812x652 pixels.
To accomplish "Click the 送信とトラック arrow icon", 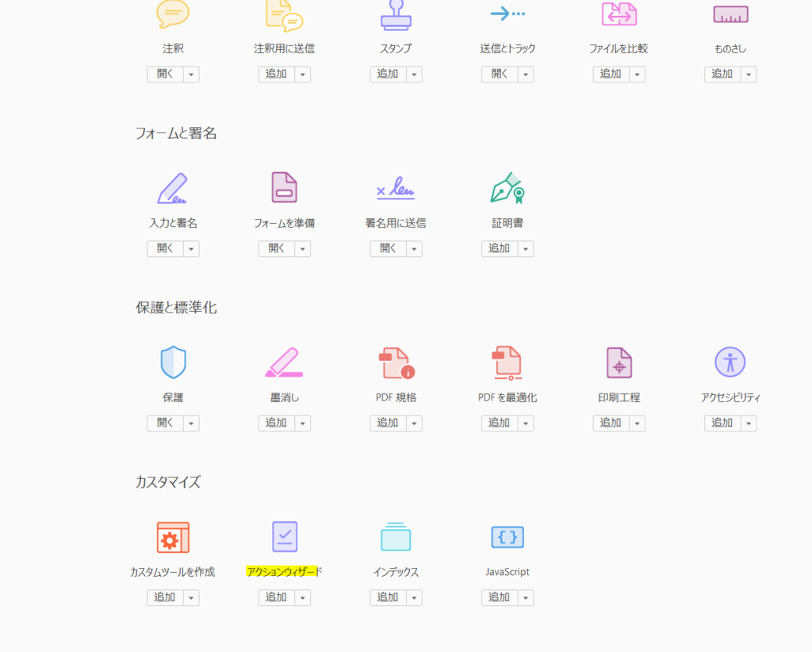I will click(x=507, y=13).
